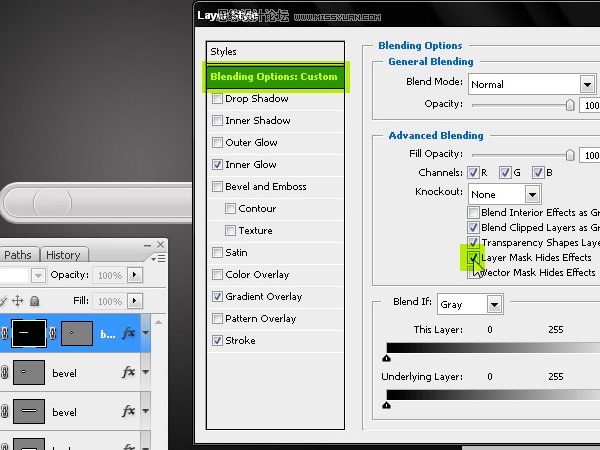Viewport: 600px width, 450px height.
Task: Uncheck Blend Clipped Layers as Group
Action: [x=473, y=227]
